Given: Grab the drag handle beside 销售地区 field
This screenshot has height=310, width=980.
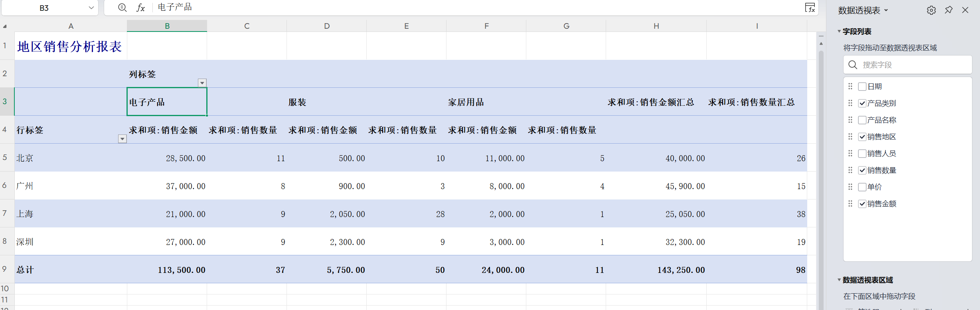Looking at the screenshot, I should coord(850,136).
